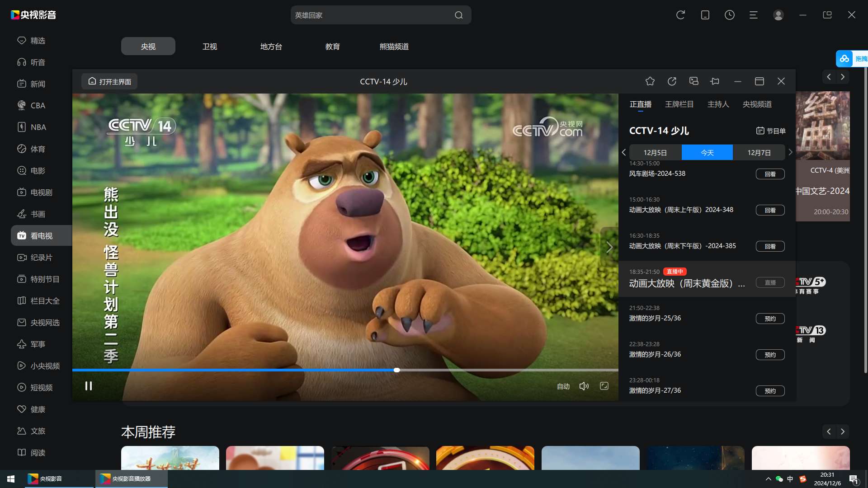Click the picture-in-picture icon in player title bar

[693, 81]
